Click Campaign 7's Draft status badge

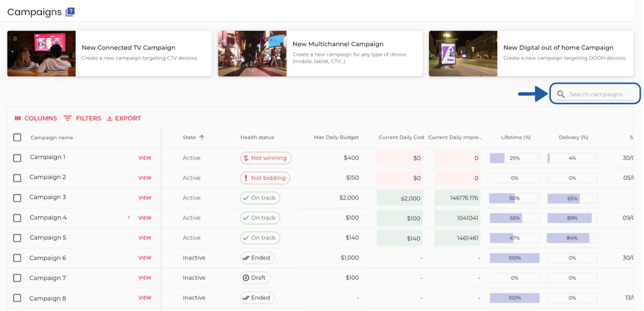pyautogui.click(x=255, y=278)
